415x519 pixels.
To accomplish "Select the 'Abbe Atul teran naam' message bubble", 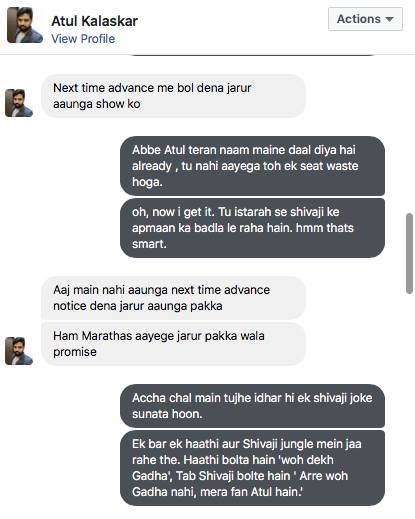I will 252,166.
